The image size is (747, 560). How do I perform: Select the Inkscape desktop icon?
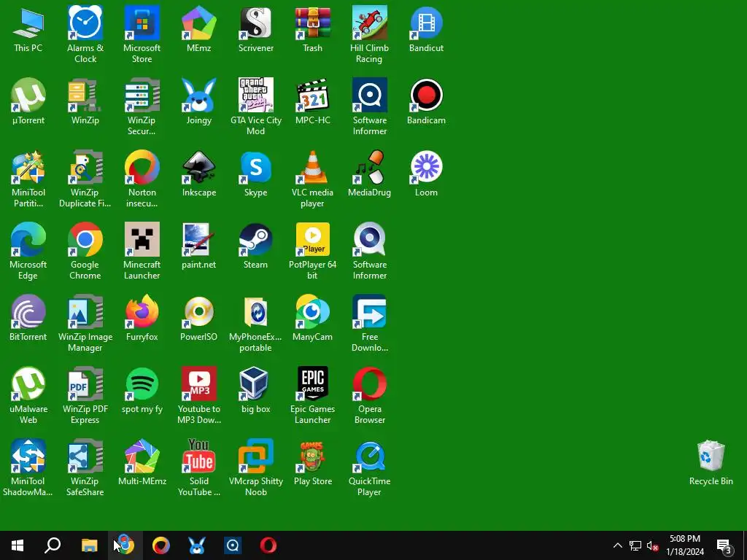(x=198, y=174)
